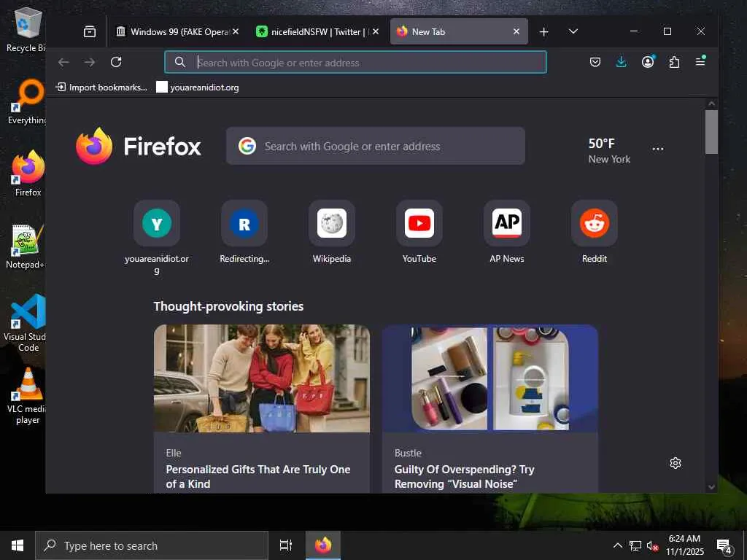747x560 pixels.
Task: Open the Extensions puzzle icon
Action: [x=674, y=62]
